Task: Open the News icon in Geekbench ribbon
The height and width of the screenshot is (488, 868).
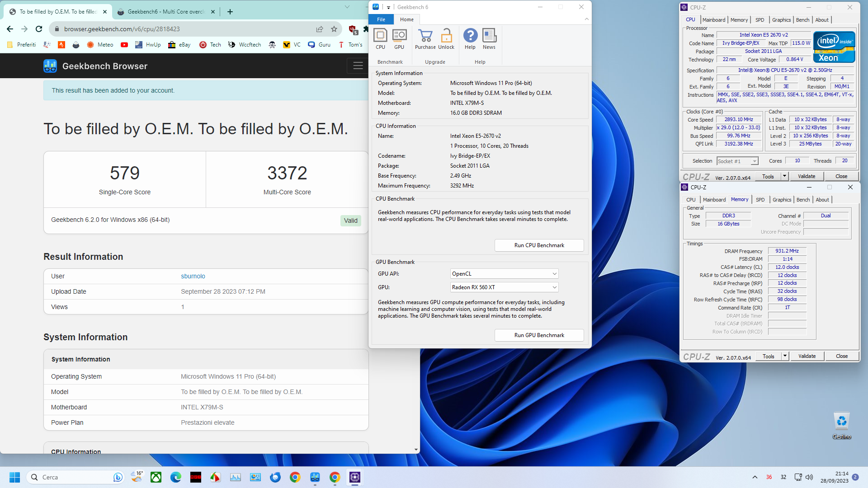Action: (489, 39)
